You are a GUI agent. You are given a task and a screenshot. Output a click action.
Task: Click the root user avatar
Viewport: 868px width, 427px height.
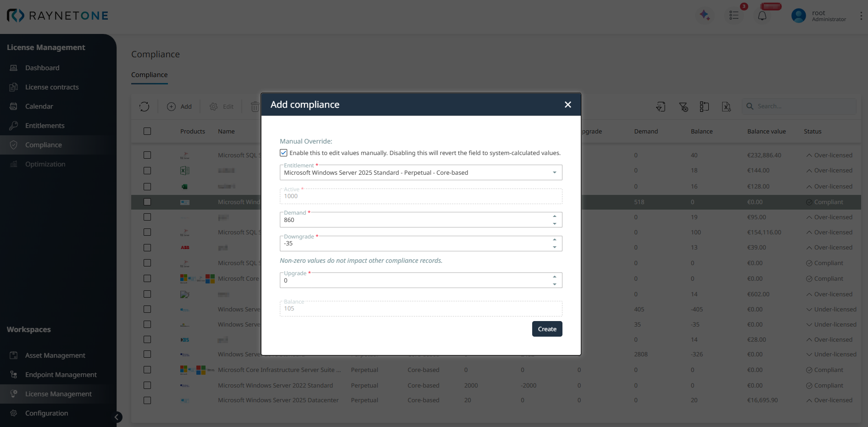(799, 16)
